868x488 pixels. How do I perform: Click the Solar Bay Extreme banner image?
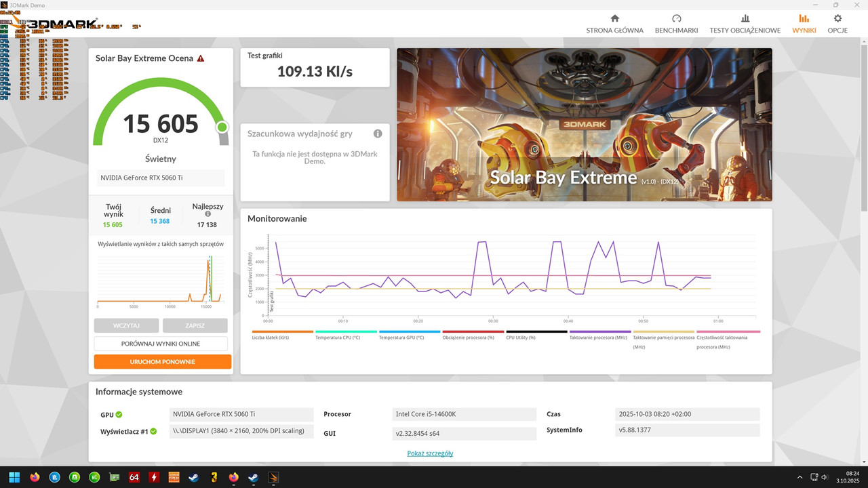pos(584,124)
